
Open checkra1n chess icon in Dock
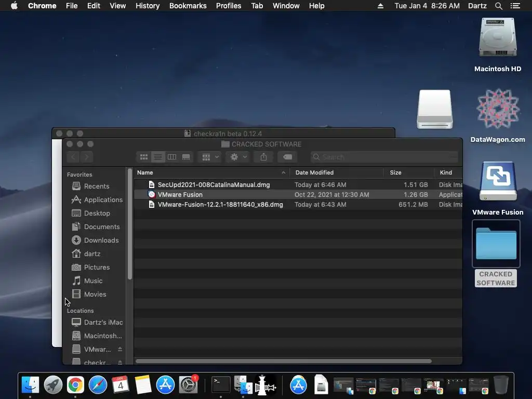[265, 385]
